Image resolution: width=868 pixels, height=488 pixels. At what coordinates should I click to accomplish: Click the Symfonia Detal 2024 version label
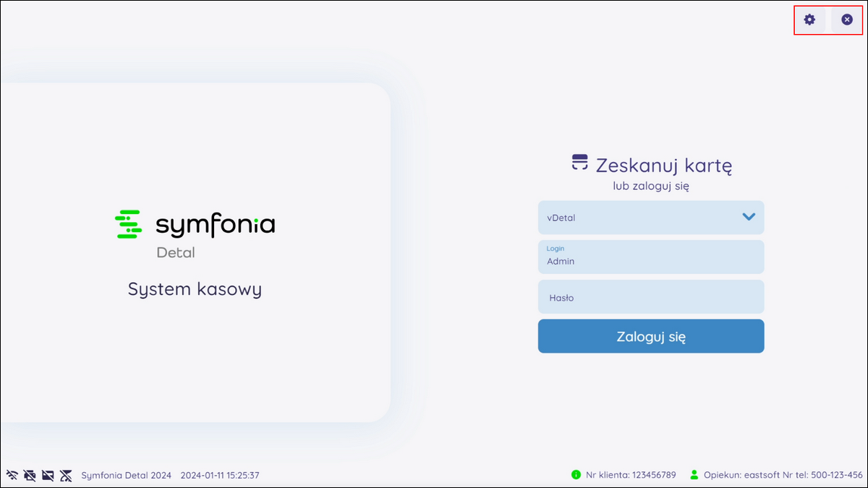(x=126, y=475)
